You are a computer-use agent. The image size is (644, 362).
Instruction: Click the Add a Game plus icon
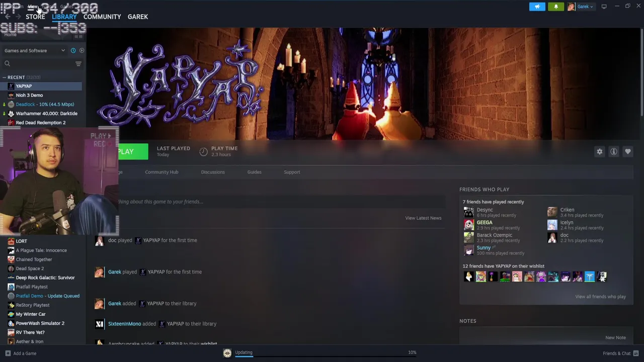pos(8,353)
